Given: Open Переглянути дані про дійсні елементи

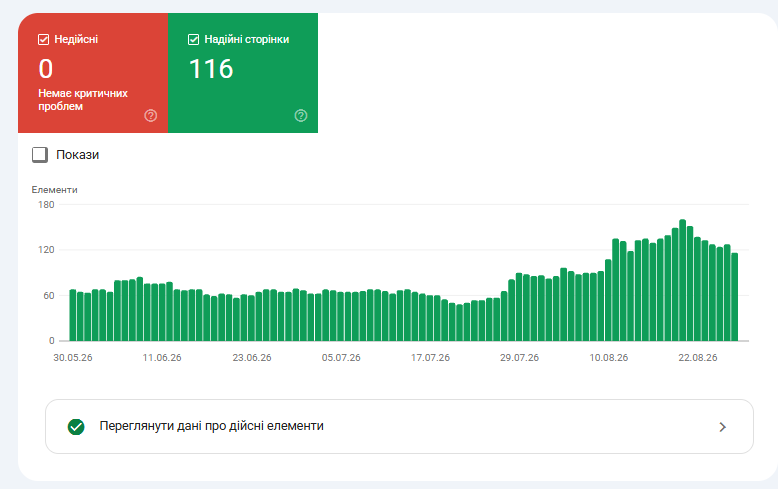Looking at the screenshot, I should click(399, 427).
